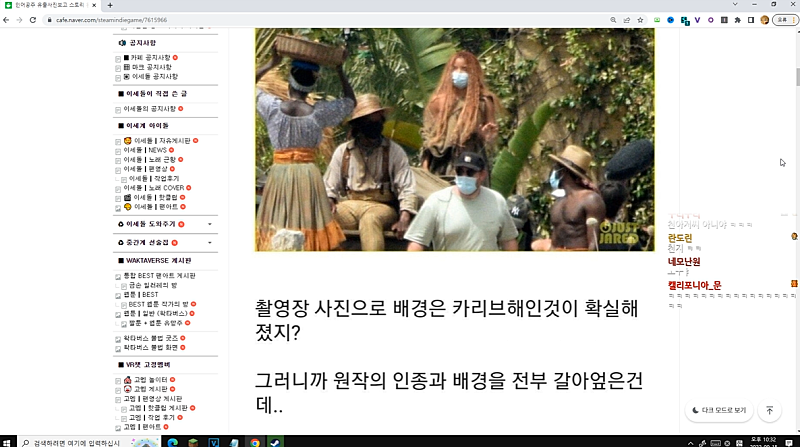This screenshot has height=447, width=800.
Task: Jump to top with the up-arrow button
Action: pyautogui.click(x=770, y=410)
